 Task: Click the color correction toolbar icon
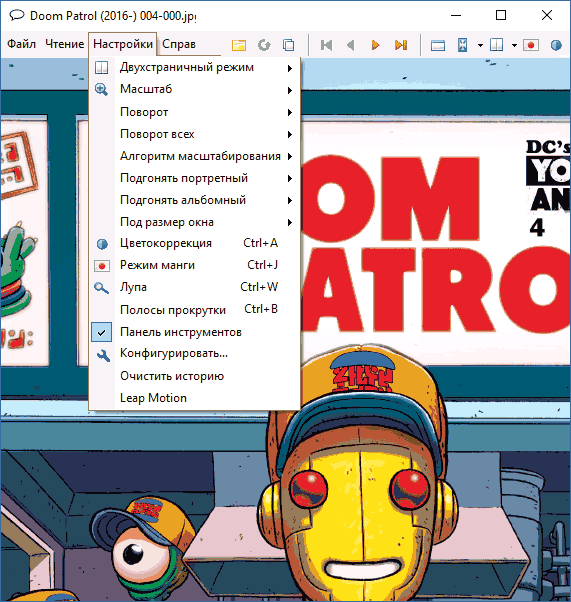(556, 45)
